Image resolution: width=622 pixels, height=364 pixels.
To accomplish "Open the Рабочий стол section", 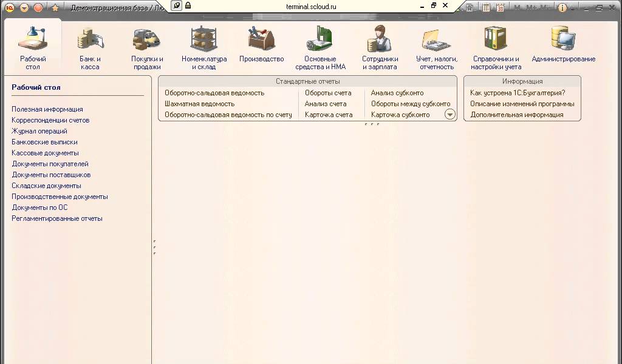I will tap(33, 47).
